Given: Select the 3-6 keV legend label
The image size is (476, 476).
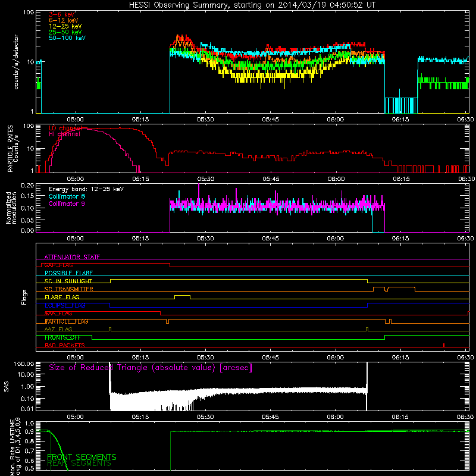Looking at the screenshot, I should point(62,14).
